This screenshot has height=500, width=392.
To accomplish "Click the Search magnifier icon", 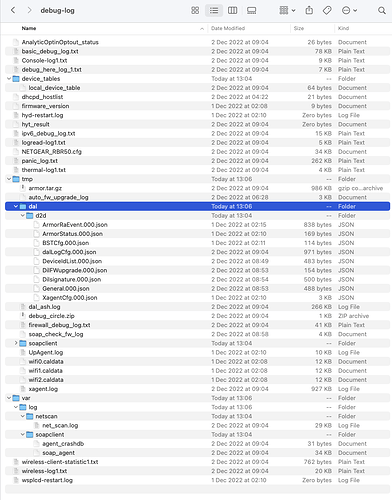I will coord(382,10).
